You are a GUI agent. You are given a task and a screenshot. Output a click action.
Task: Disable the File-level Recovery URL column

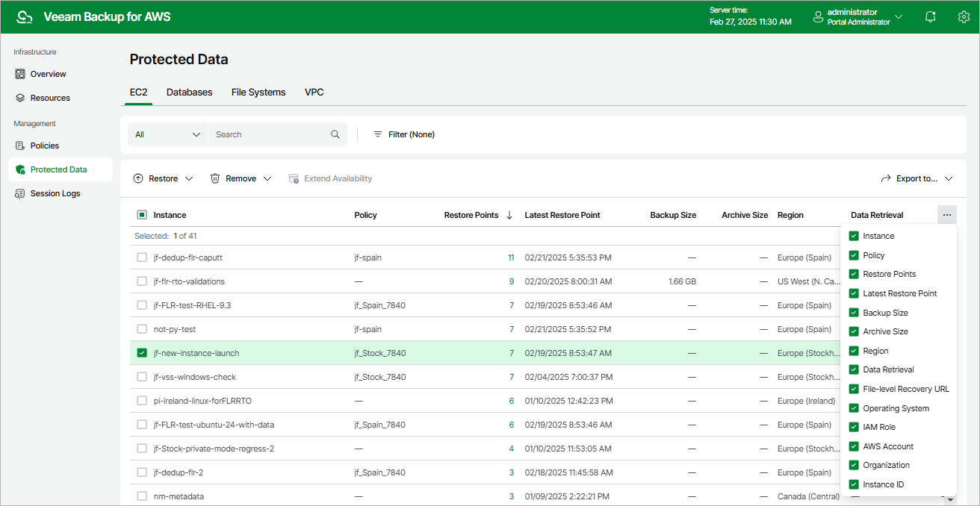(854, 389)
